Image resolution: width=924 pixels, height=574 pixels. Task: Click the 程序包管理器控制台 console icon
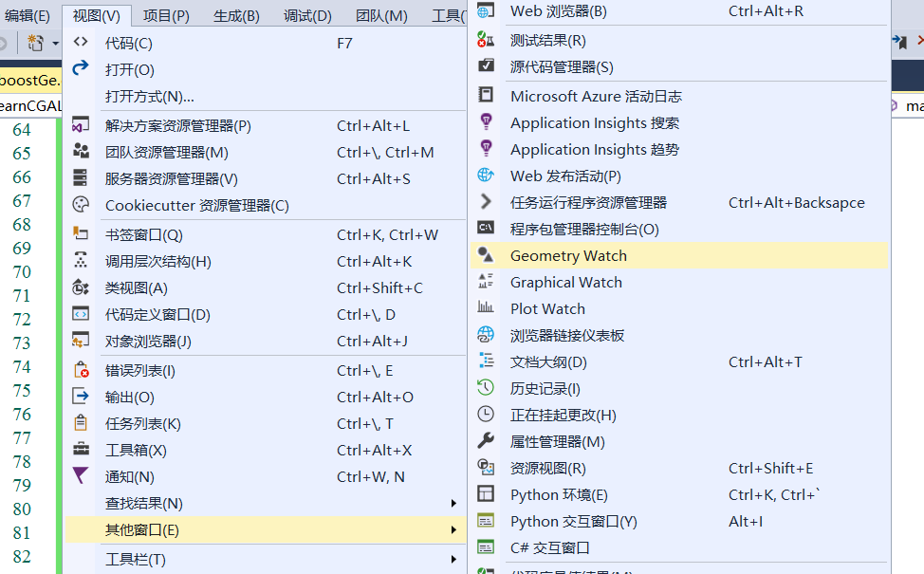click(x=487, y=228)
